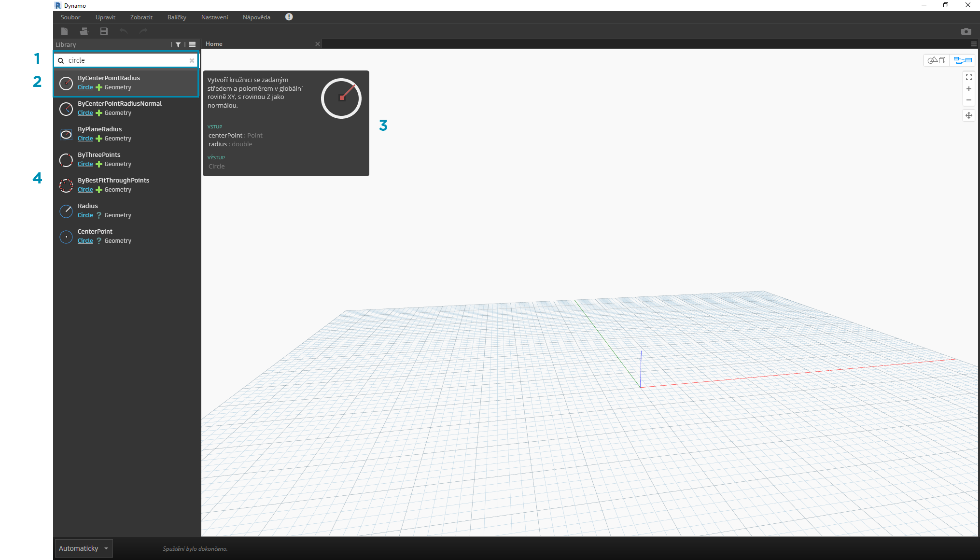The image size is (980, 560).
Task: Click the Open file toolbar icon
Action: pyautogui.click(x=84, y=31)
